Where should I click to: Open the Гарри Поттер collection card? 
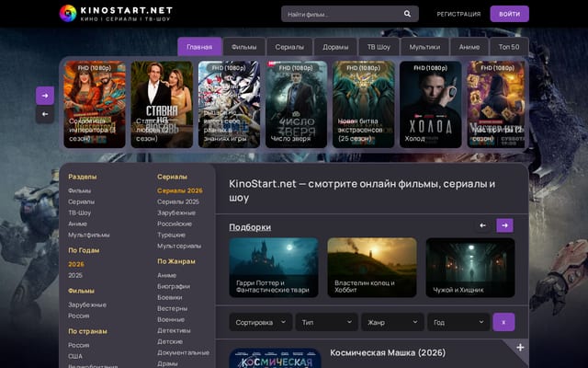tap(274, 268)
